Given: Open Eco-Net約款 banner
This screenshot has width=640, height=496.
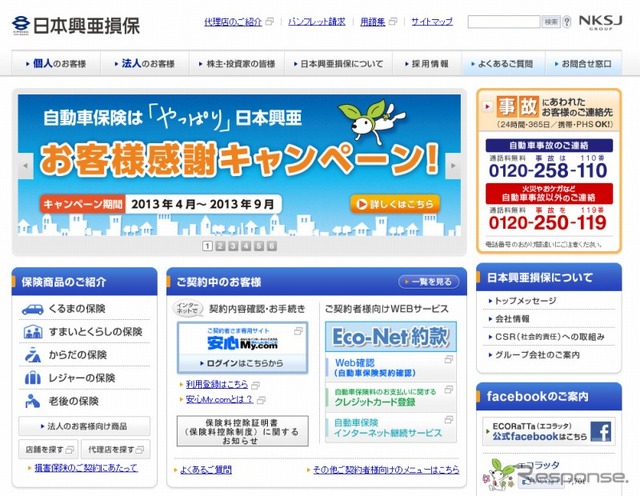Looking at the screenshot, I should pyautogui.click(x=391, y=337).
